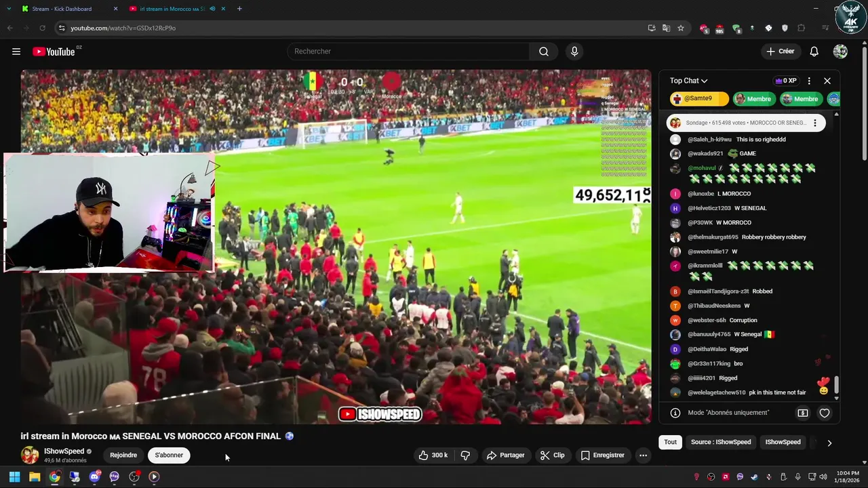Send a heart reaction in chat

tap(825, 413)
